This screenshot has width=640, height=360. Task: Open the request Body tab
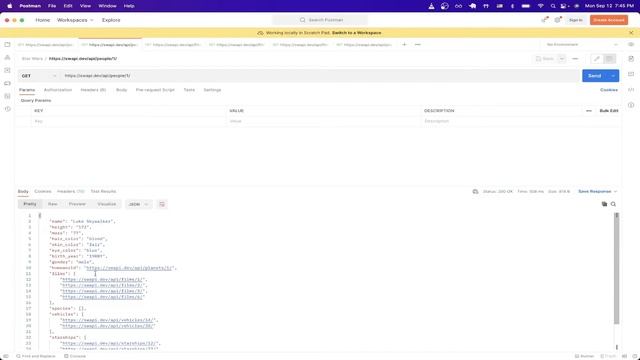[121, 90]
